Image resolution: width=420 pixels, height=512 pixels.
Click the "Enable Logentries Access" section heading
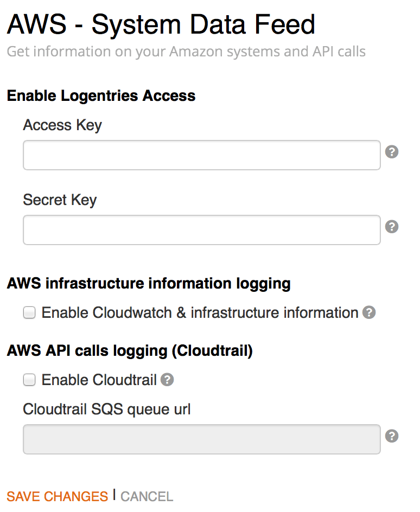[101, 96]
